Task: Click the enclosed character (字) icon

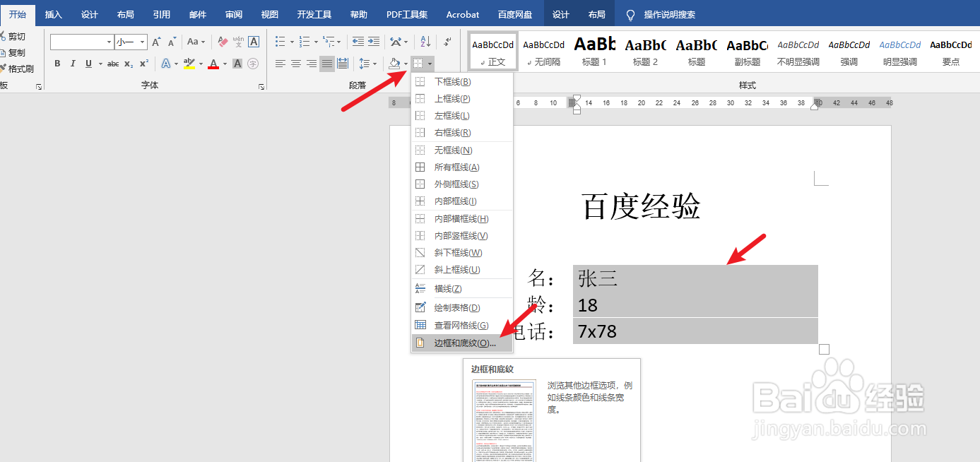Action: coord(253,64)
